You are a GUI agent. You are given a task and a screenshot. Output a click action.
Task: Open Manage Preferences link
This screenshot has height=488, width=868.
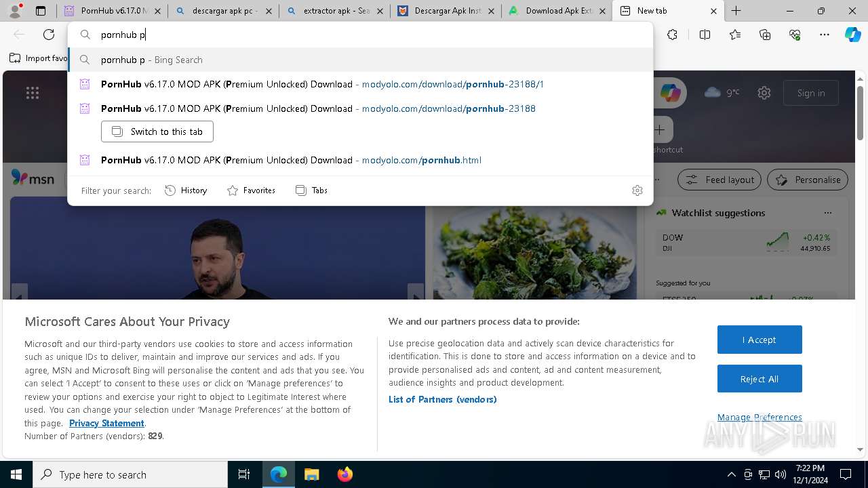[759, 417]
